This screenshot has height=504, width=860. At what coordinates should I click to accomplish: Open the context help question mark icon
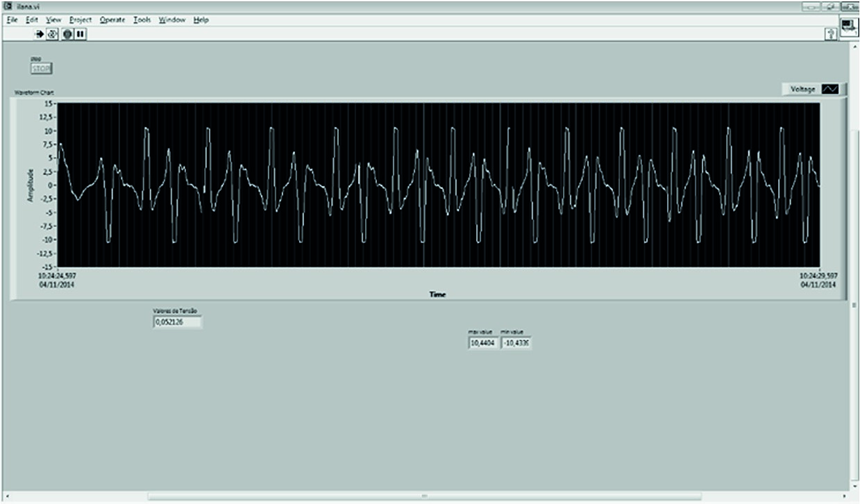click(829, 34)
